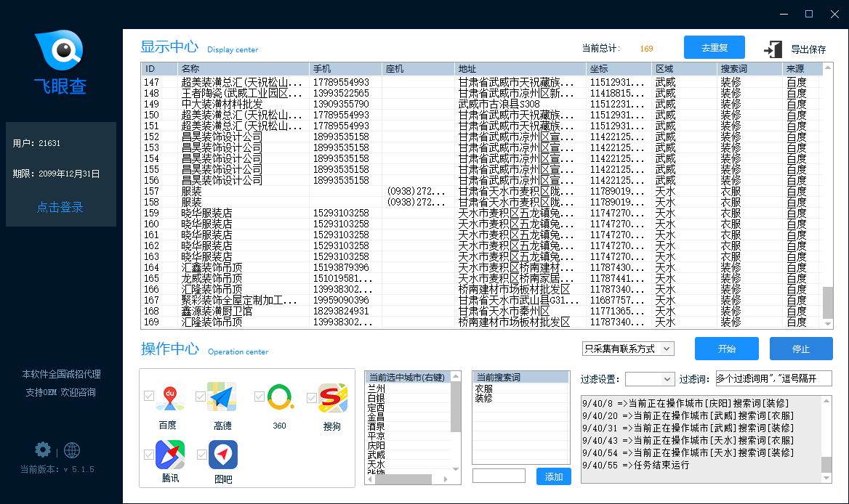This screenshot has width=849, height=504.
Task: Select 兰州 in the city list
Action: (x=377, y=389)
